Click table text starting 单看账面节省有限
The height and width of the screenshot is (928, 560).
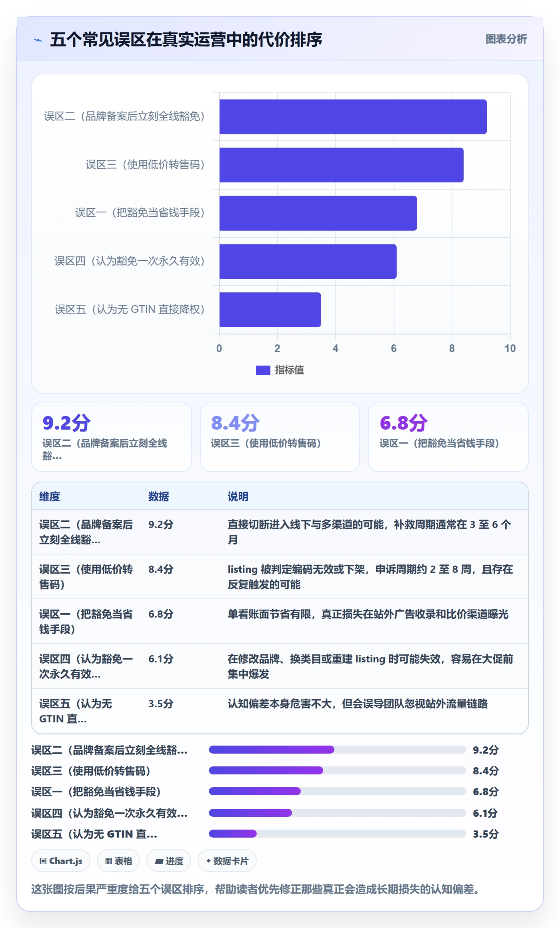click(368, 614)
